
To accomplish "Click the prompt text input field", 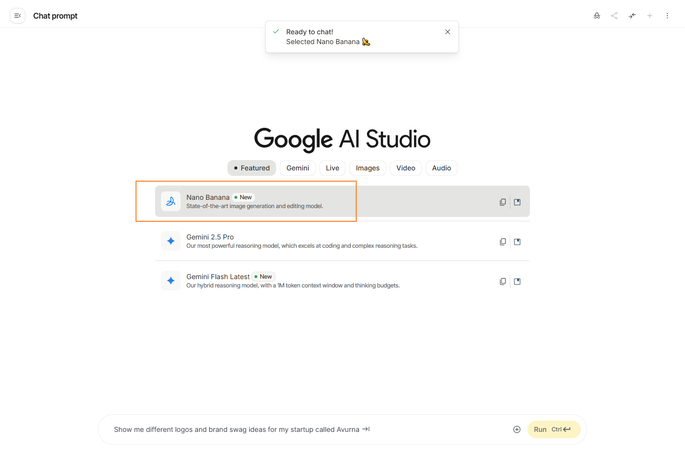I will (x=300, y=429).
